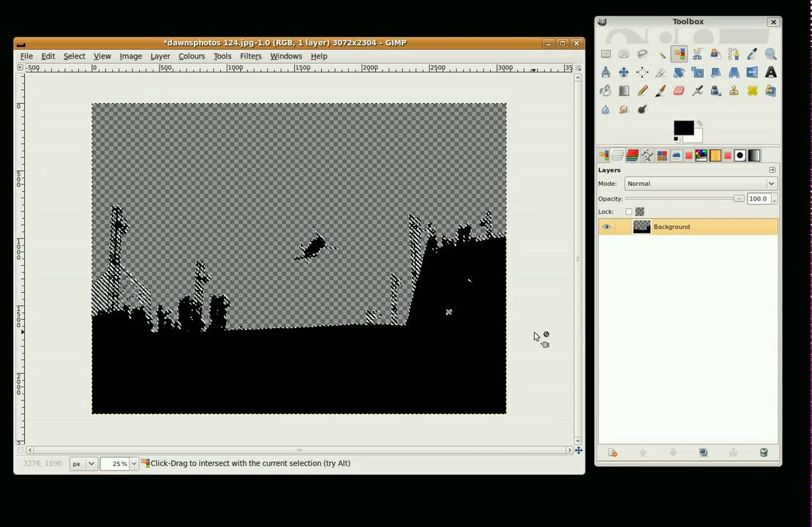This screenshot has width=812, height=527.
Task: Open the Layer menu
Action: [x=160, y=56]
